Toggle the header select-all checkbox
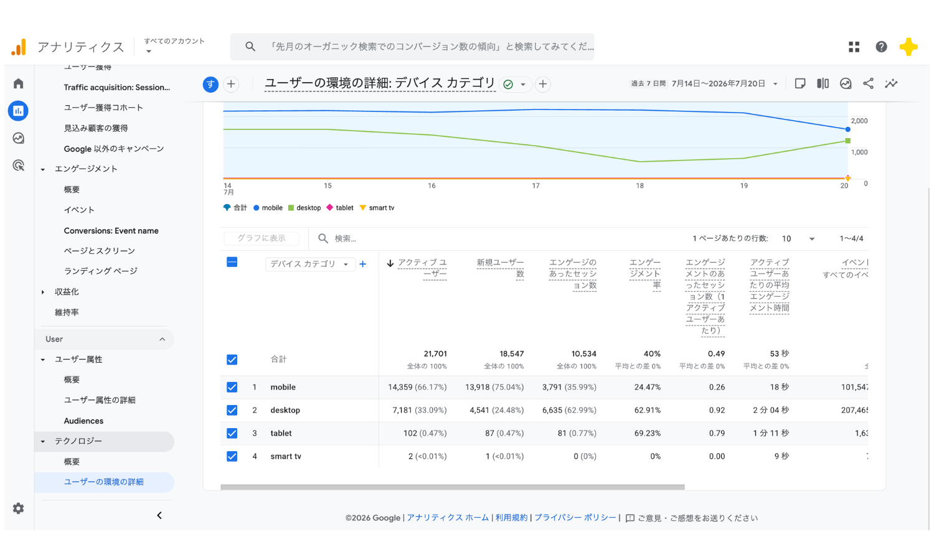 232,262
